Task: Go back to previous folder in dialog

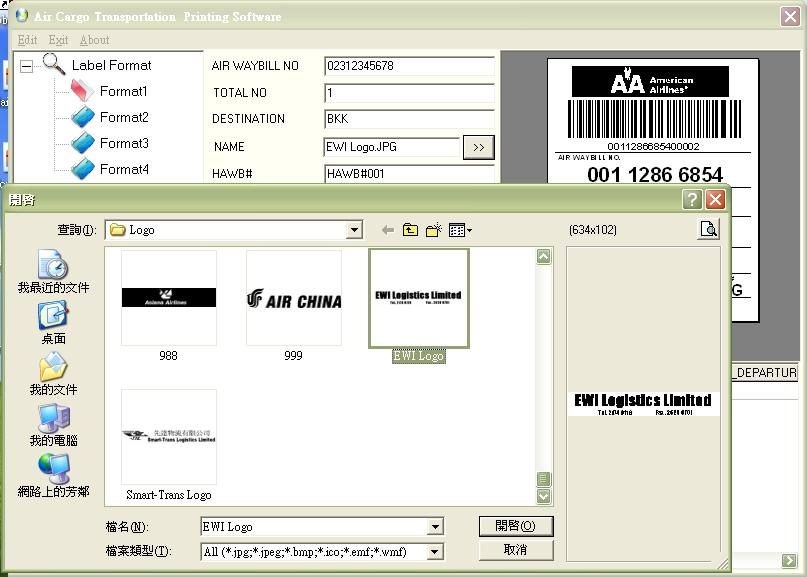Action: pos(388,230)
